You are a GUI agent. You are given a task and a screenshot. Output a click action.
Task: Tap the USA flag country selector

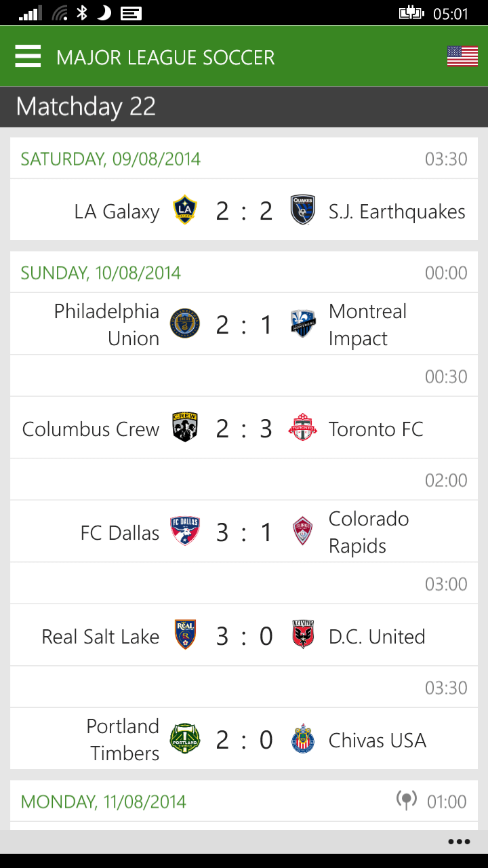[462, 56]
